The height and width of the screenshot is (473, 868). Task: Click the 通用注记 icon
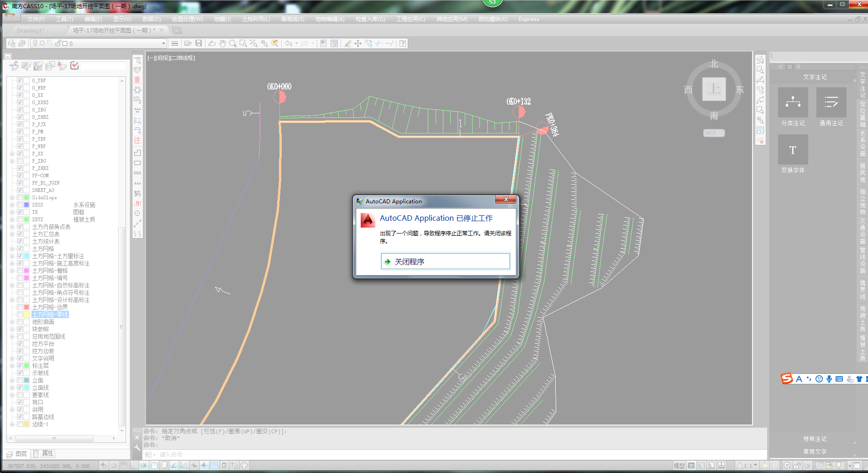click(831, 103)
